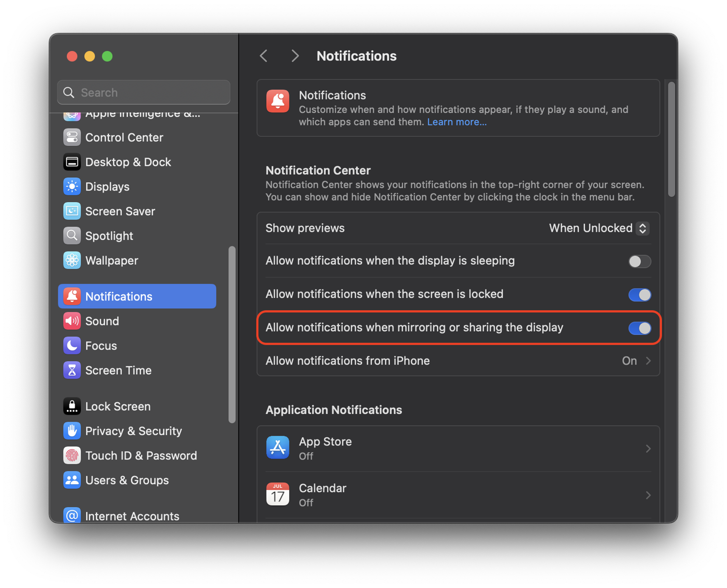
Task: Select Notifications in the sidebar
Action: [119, 296]
